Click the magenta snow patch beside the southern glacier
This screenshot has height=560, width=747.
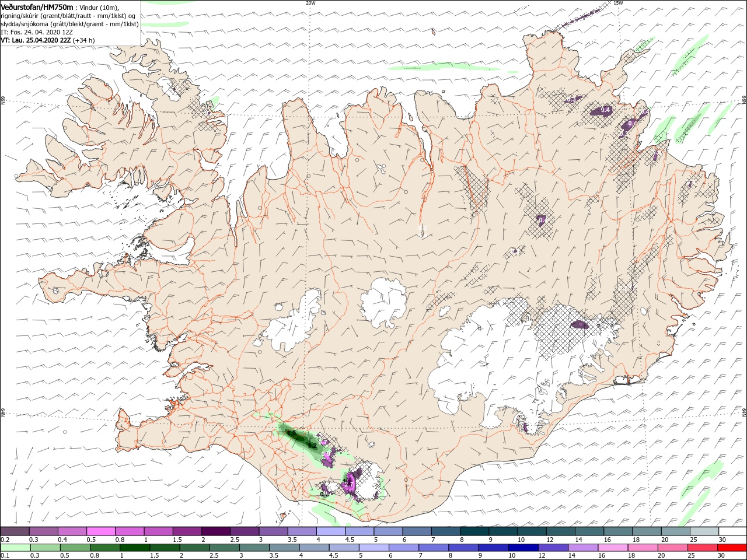coord(350,483)
